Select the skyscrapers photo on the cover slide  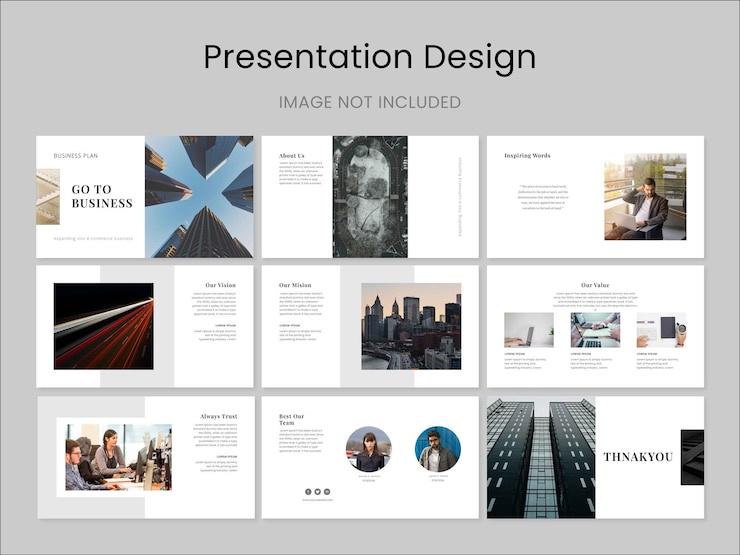pos(199,197)
